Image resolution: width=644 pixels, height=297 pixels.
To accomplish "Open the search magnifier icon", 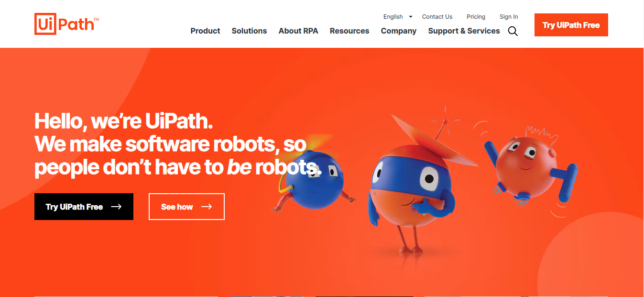I will click(513, 32).
